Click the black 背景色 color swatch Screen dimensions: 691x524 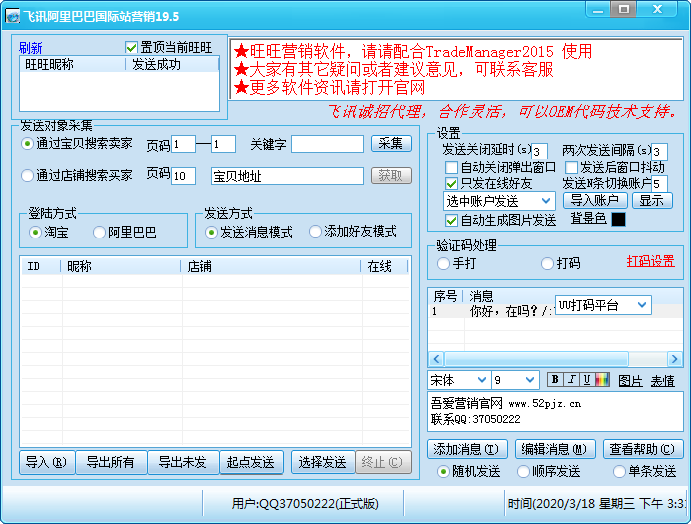618,219
